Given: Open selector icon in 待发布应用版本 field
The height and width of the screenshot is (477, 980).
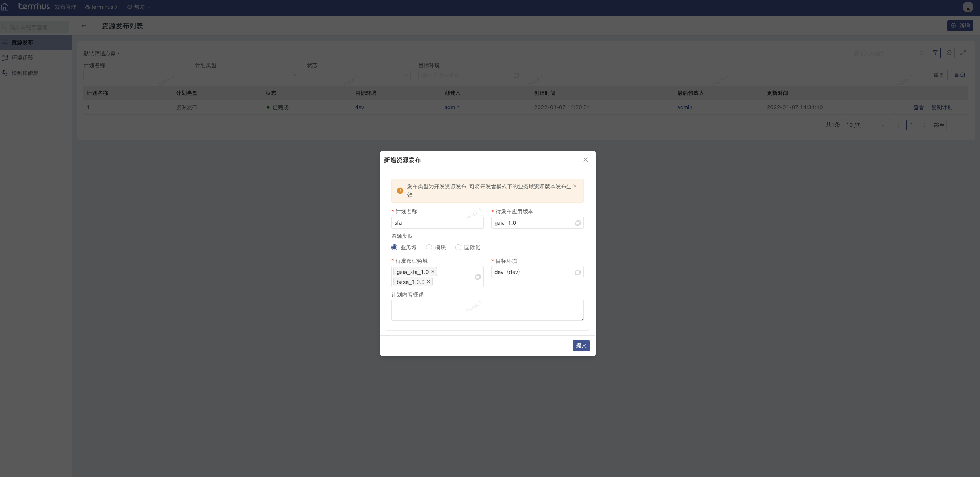Looking at the screenshot, I should pyautogui.click(x=578, y=223).
